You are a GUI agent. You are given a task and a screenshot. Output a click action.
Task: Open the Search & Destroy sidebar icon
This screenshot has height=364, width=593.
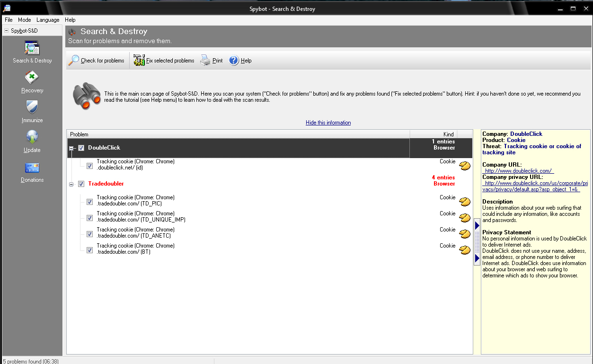pos(32,48)
